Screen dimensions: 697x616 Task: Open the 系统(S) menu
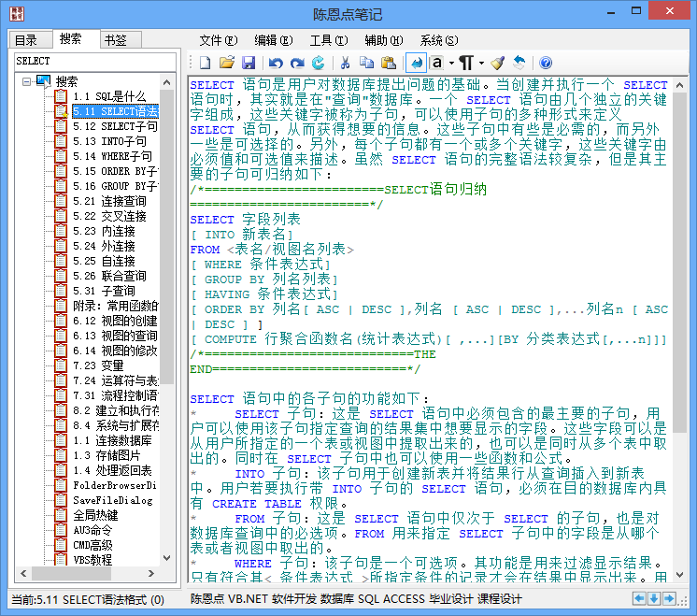point(439,40)
